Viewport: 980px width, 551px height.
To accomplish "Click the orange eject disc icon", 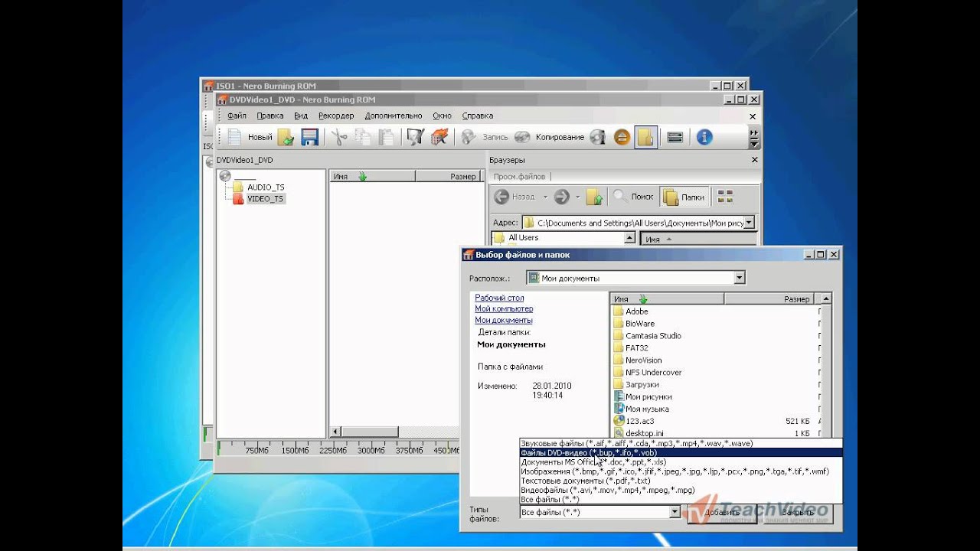I will click(622, 137).
